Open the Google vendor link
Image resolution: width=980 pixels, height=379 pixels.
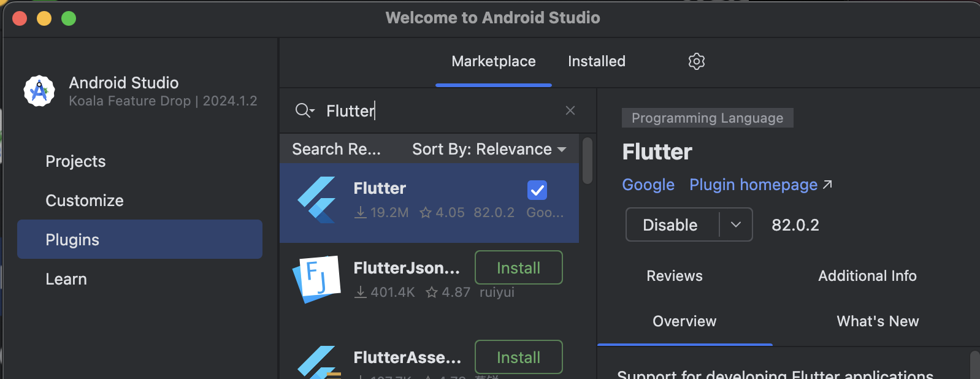click(648, 185)
